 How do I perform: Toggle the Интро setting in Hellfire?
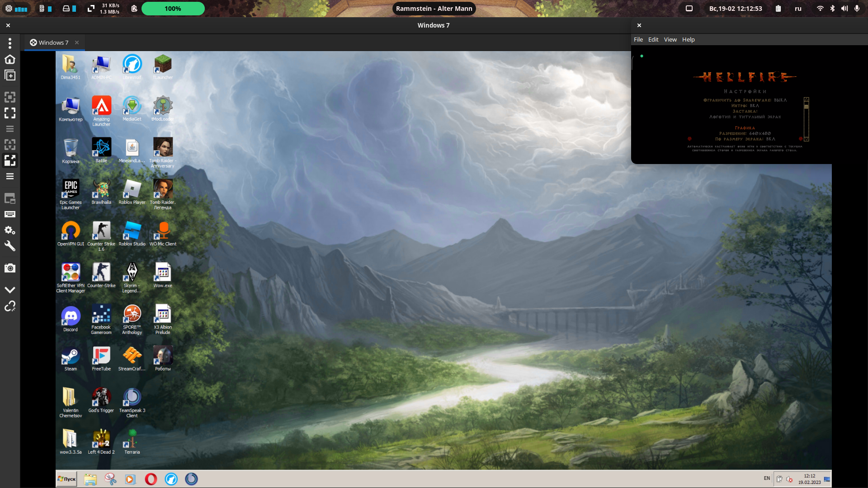[745, 106]
